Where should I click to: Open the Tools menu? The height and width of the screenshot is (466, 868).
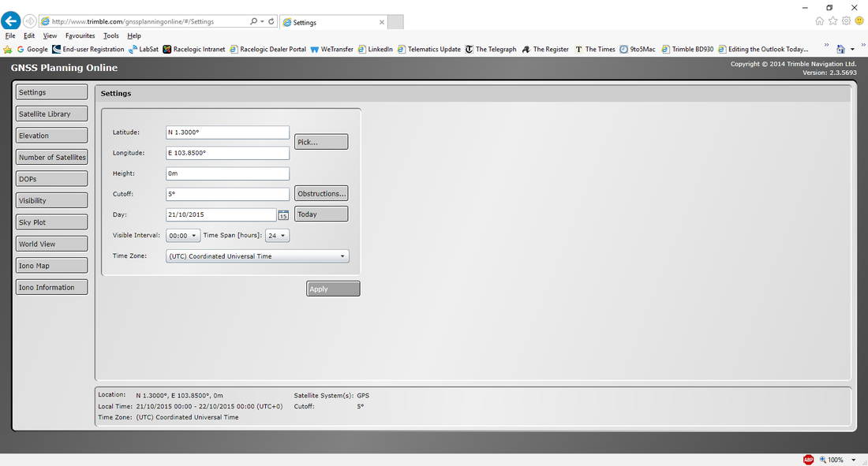tap(111, 35)
